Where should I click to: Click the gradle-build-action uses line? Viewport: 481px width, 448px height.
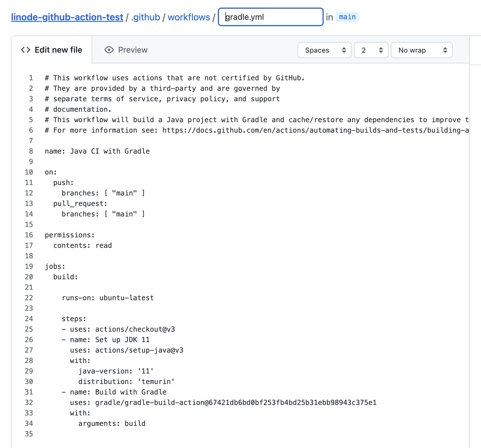223,403
